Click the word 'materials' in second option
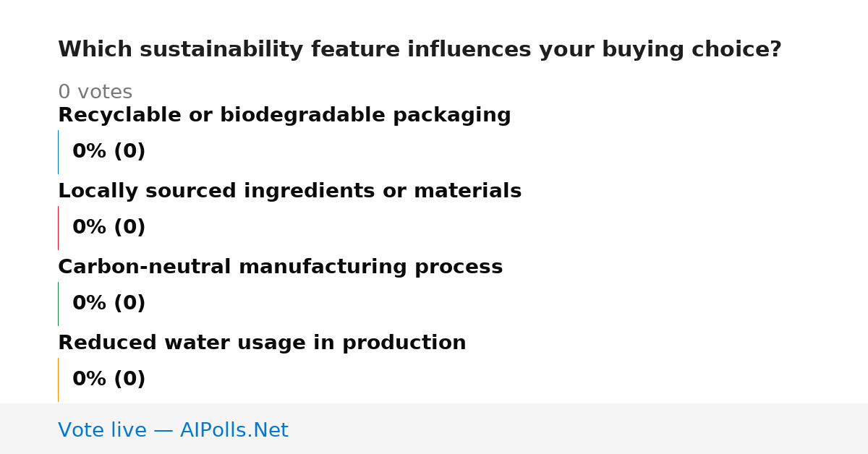Screen dimensions: 868x454 click(x=473, y=191)
